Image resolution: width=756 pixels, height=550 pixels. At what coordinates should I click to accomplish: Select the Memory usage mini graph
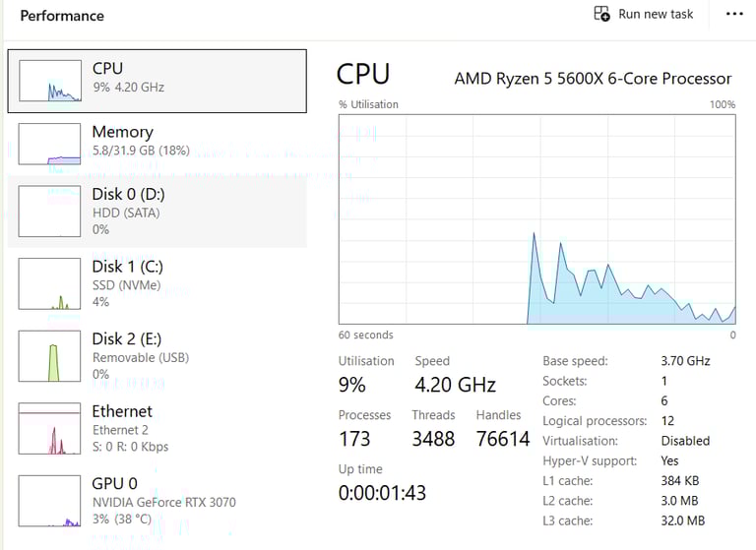[49, 144]
